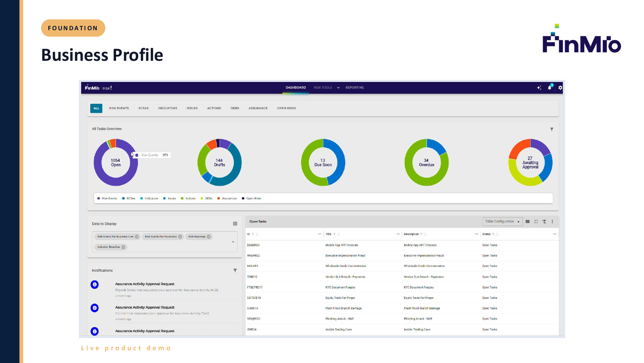Select the ALL filter tab
This screenshot has width=644, height=363.
pyautogui.click(x=96, y=108)
